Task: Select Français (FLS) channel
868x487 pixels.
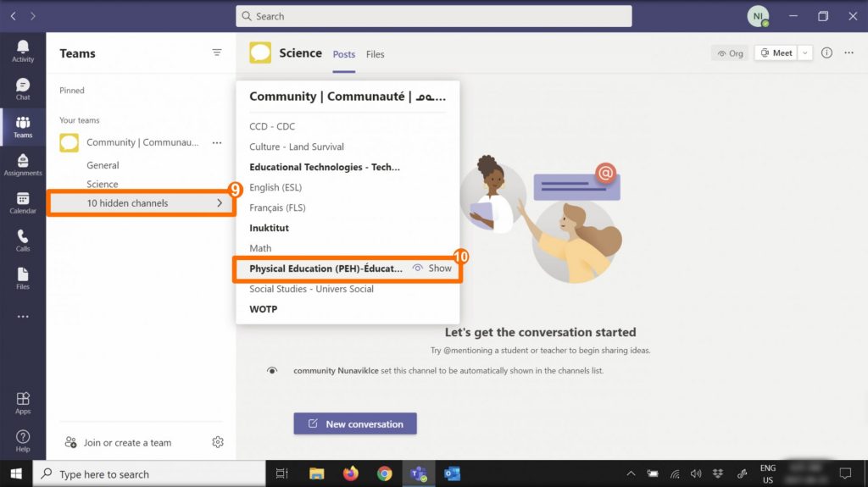Action: (x=277, y=208)
